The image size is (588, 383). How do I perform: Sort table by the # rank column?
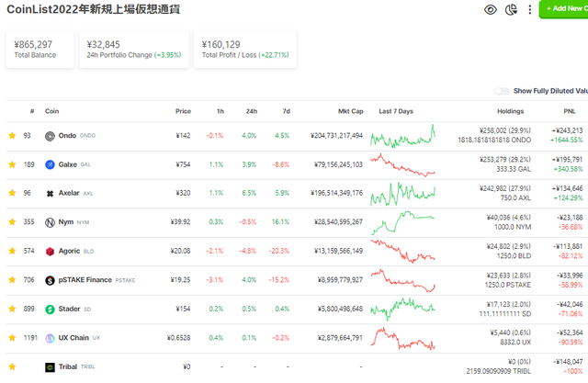click(32, 111)
